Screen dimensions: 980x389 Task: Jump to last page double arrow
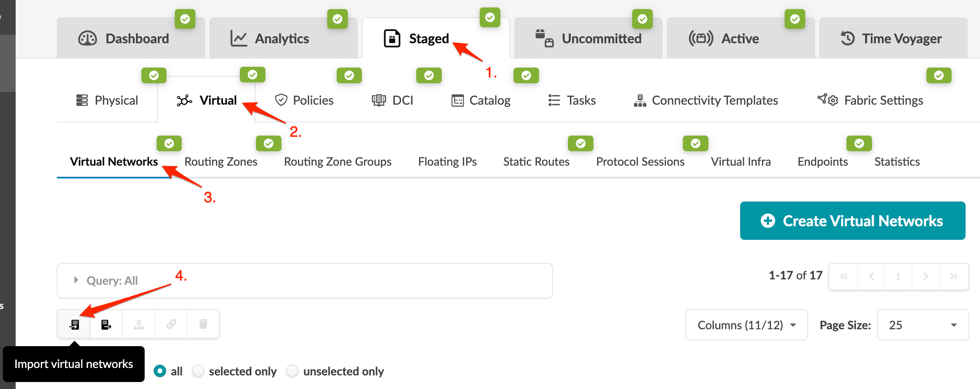tap(954, 277)
